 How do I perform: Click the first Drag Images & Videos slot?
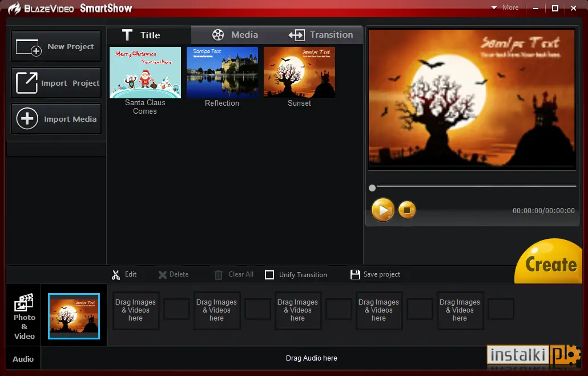point(136,310)
